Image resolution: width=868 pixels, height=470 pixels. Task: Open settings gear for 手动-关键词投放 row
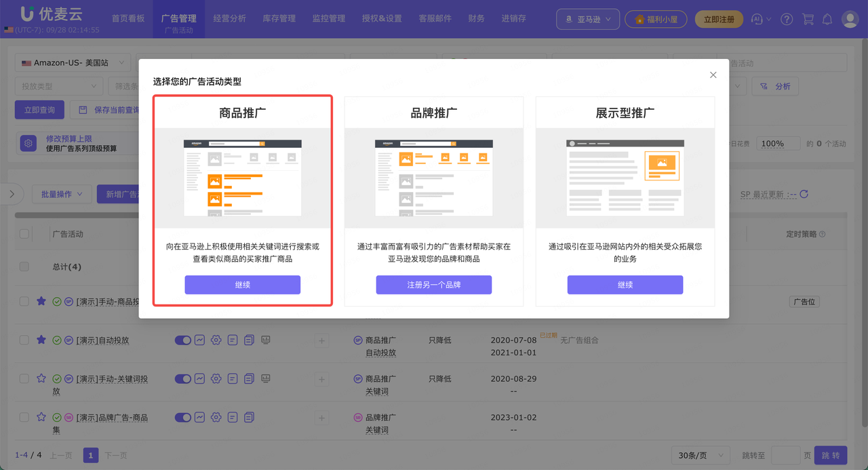pos(216,378)
